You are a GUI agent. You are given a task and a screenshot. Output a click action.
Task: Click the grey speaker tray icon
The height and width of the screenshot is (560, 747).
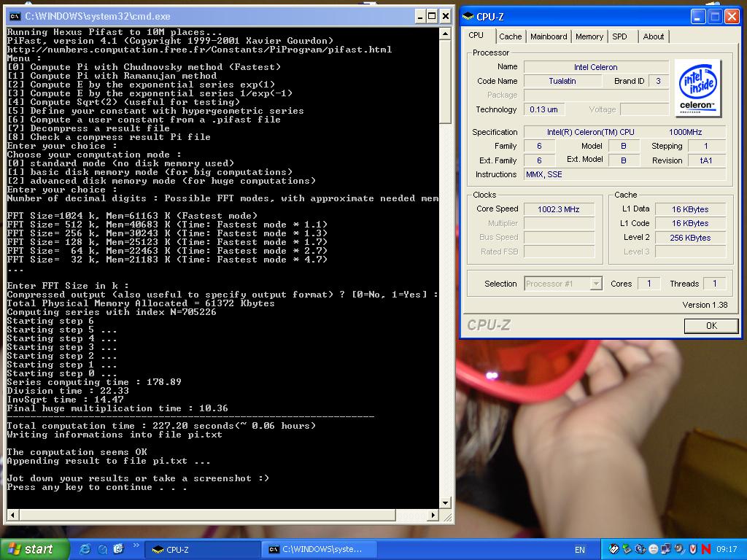[x=679, y=549]
